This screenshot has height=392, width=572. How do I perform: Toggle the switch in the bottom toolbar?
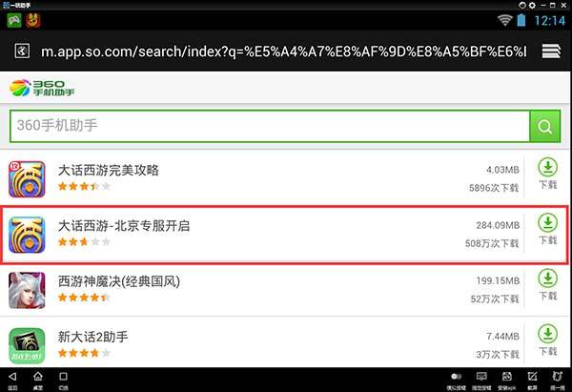point(456,377)
